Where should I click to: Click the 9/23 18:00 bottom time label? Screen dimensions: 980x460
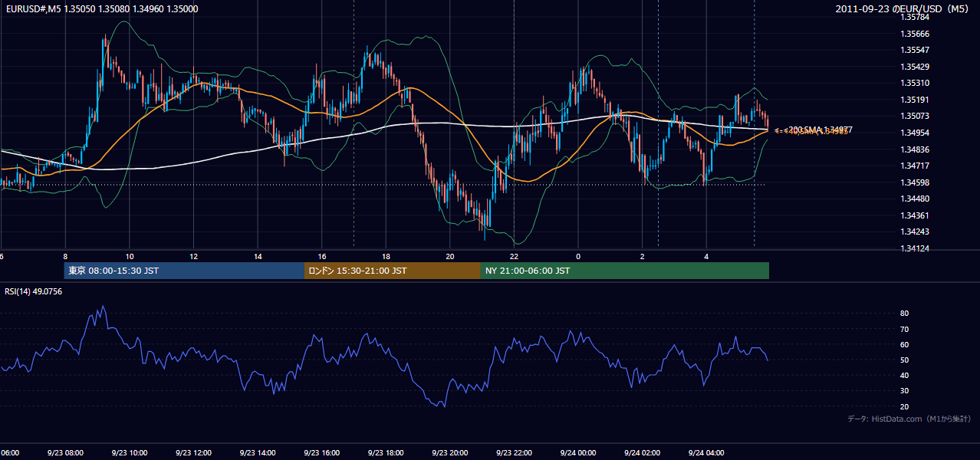click(386, 453)
